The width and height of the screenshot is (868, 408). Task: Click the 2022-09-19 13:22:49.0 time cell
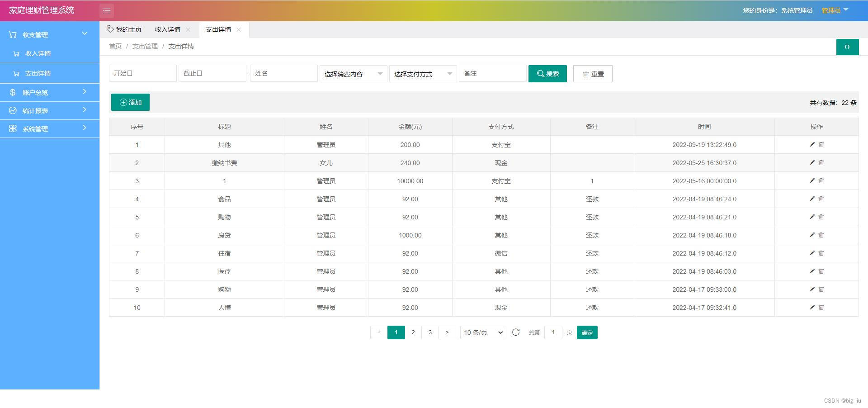point(704,145)
